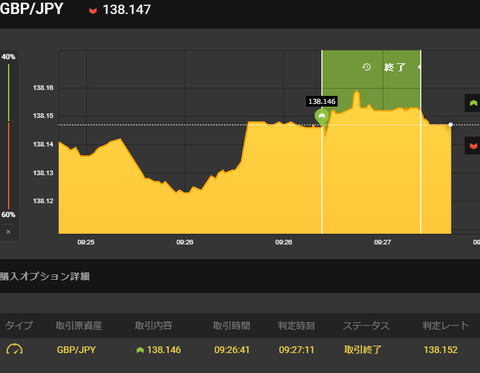Click the green HIGH arrow button
This screenshot has width=480, height=373.
pos(473,103)
